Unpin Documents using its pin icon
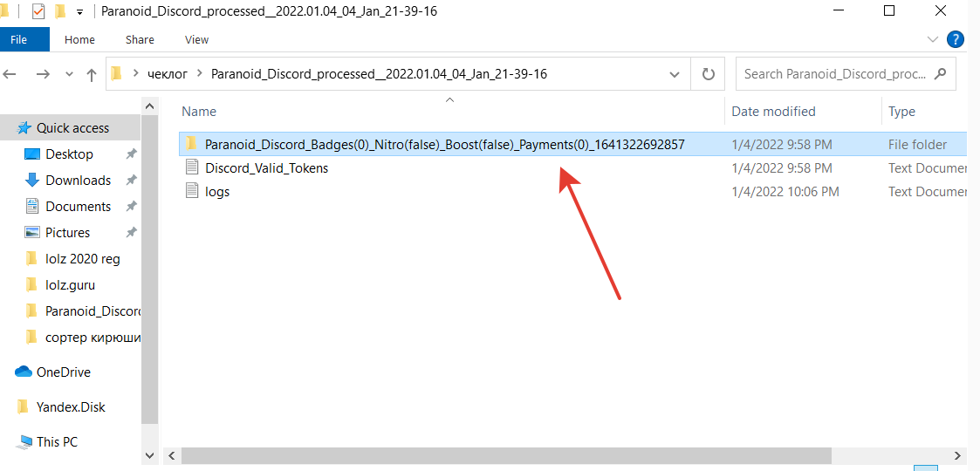980x471 pixels. 131,206
